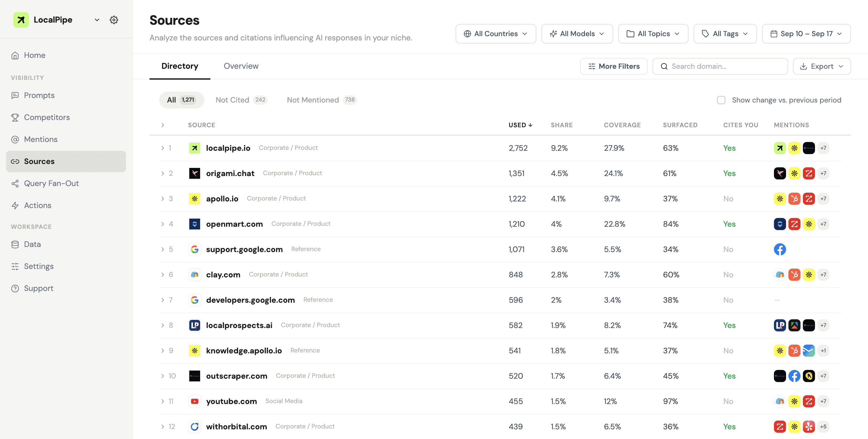Image resolution: width=868 pixels, height=439 pixels.
Task: Click the withorbital.com favicon
Action: [194, 427]
